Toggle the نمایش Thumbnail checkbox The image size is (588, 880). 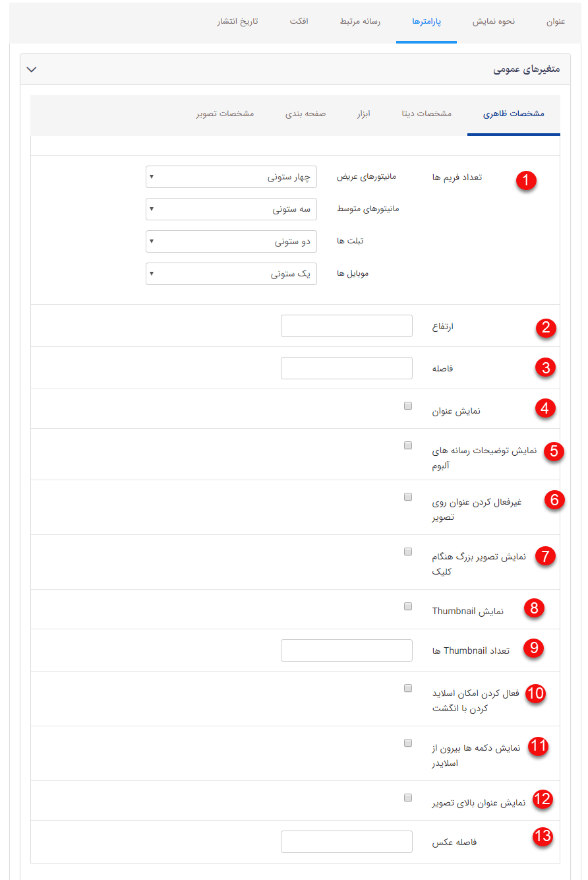tap(407, 606)
